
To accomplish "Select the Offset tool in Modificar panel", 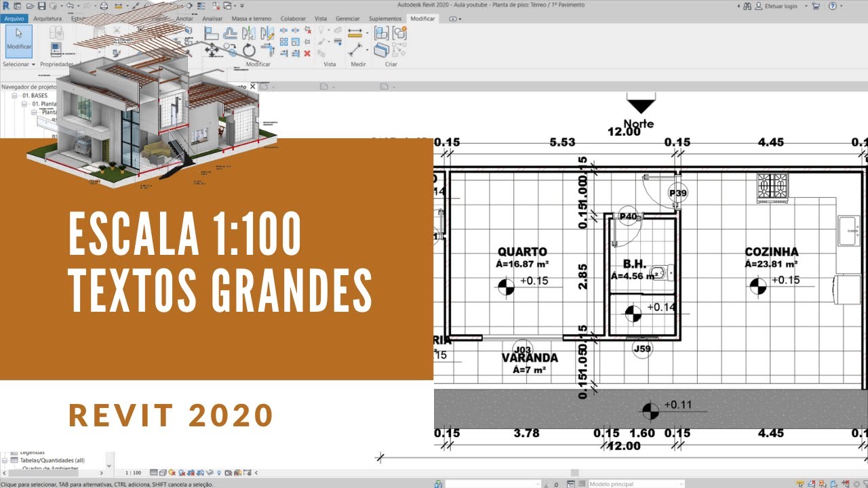I will tap(231, 33).
